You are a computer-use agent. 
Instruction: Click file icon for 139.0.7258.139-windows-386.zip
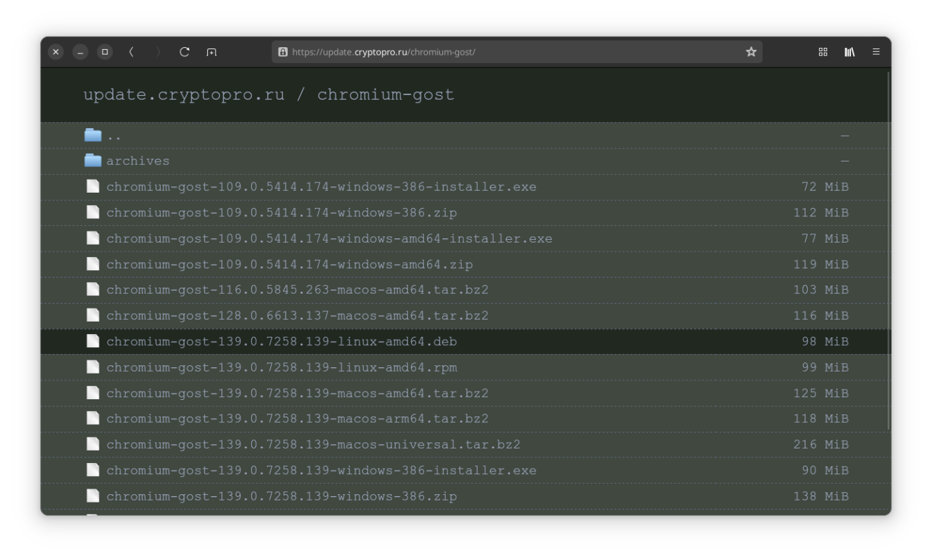click(x=93, y=496)
